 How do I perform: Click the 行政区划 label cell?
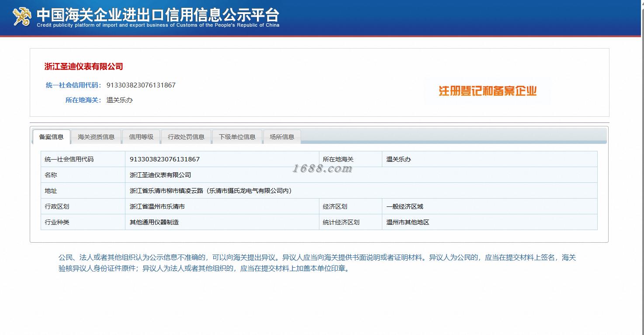[83, 206]
